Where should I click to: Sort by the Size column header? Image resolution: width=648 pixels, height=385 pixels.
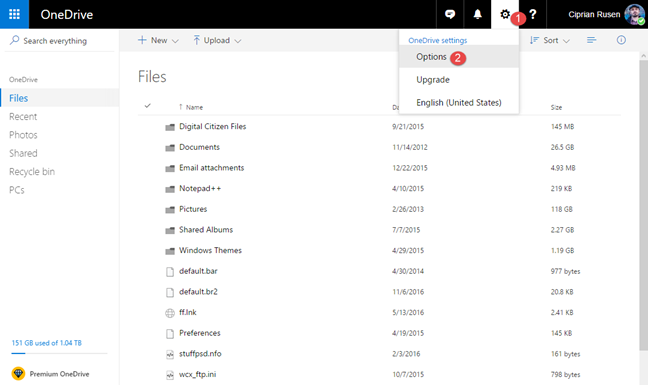(556, 107)
